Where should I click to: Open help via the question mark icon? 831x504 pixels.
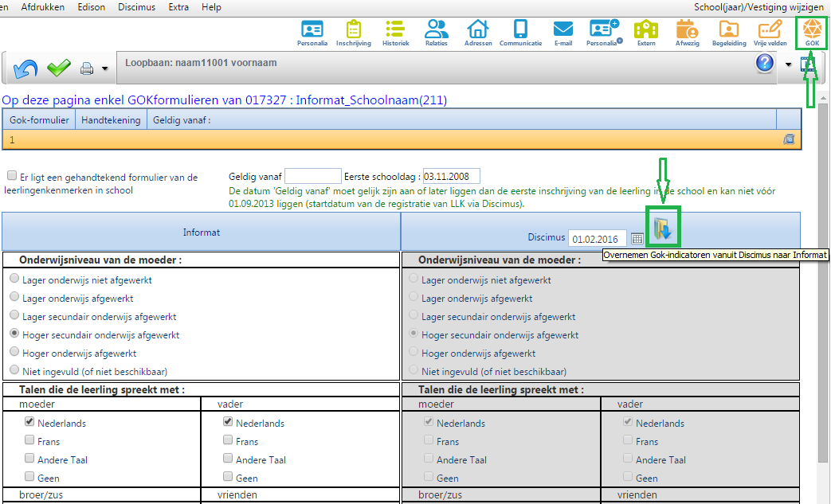[765, 63]
